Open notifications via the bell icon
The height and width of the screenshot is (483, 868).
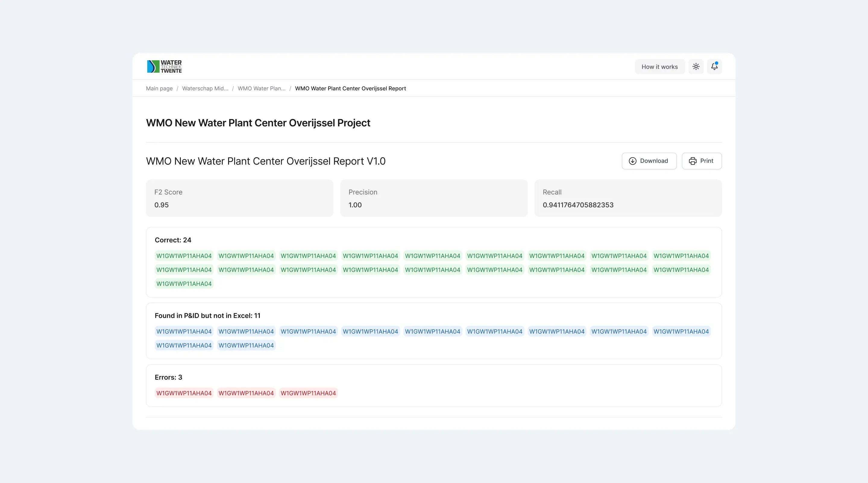[x=714, y=67]
